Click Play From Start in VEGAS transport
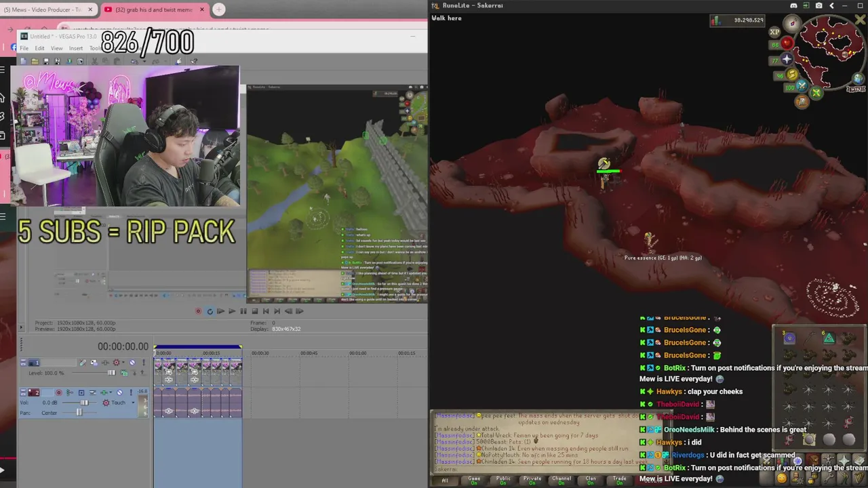The height and width of the screenshot is (488, 868). [220, 311]
